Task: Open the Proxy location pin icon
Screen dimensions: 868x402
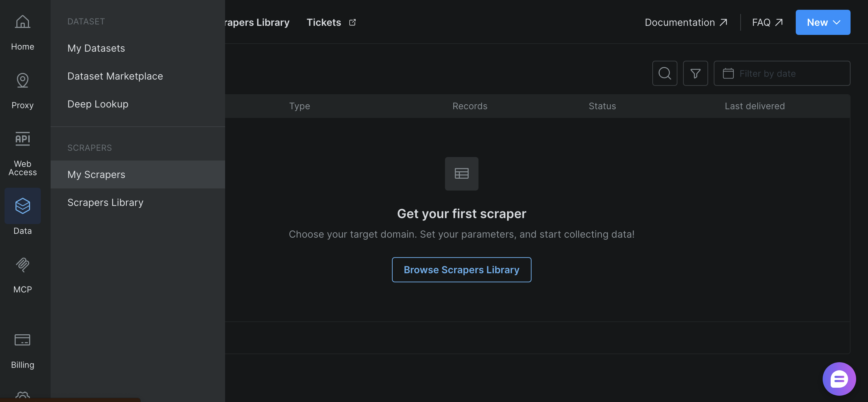Action: (23, 80)
